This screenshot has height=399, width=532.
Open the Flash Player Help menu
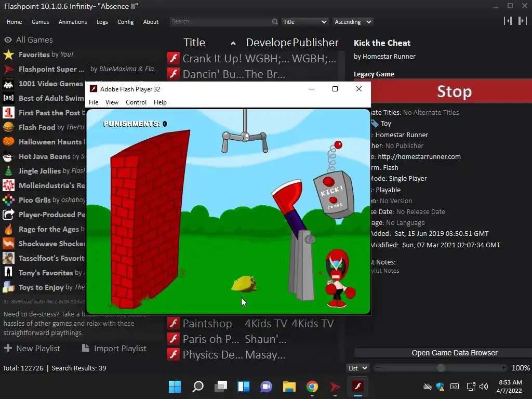click(x=160, y=102)
